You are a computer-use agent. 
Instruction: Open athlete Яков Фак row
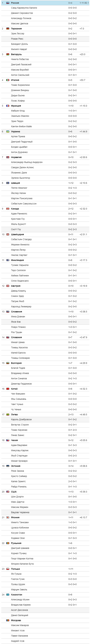[x=45, y=322]
